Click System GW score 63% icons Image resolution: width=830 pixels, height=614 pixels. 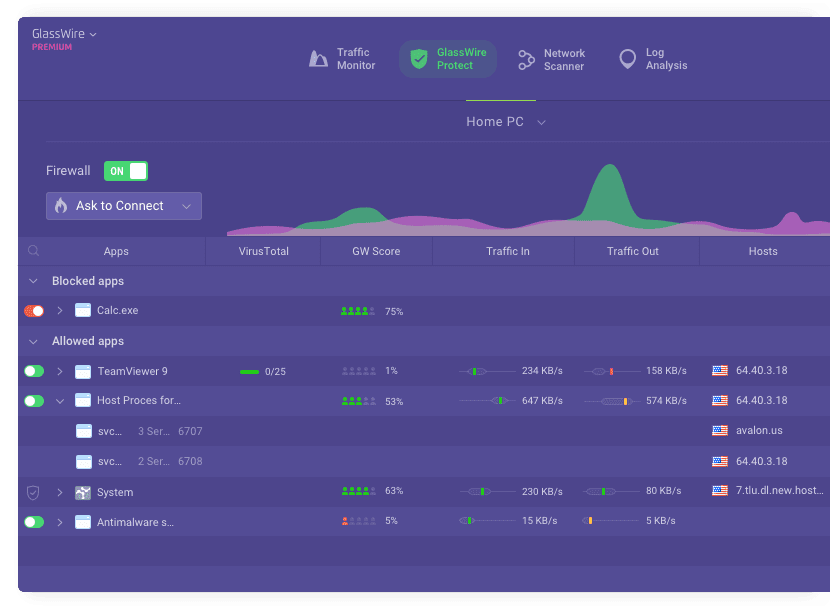pyautogui.click(x=358, y=491)
